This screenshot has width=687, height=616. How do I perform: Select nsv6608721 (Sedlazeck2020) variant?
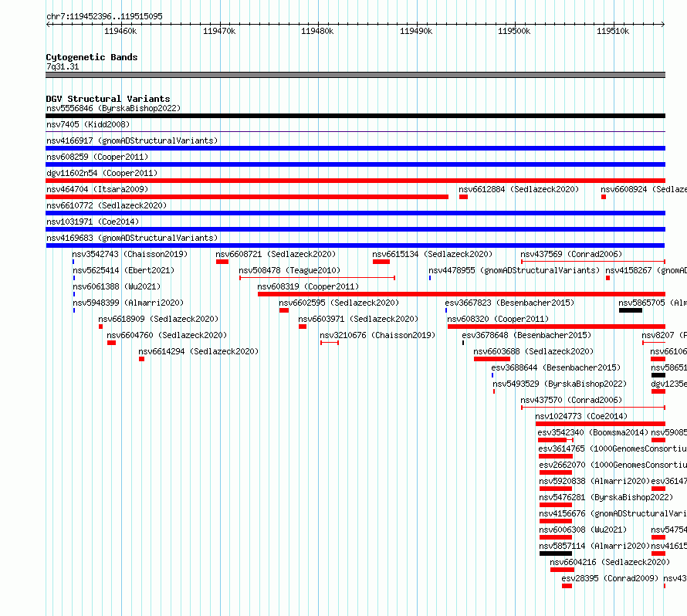tap(276, 254)
